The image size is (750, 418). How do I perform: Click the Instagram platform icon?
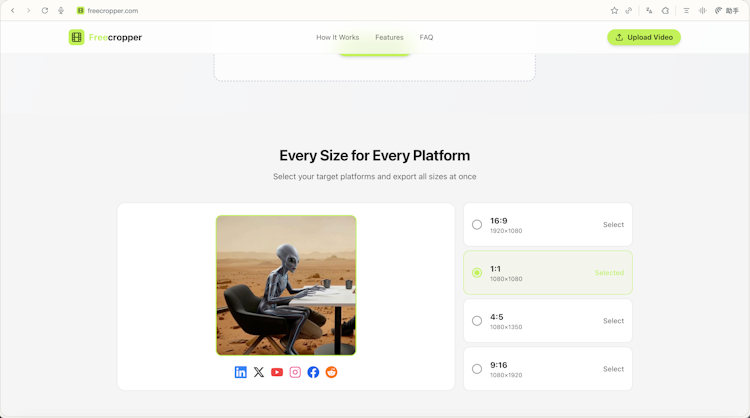pyautogui.click(x=295, y=372)
